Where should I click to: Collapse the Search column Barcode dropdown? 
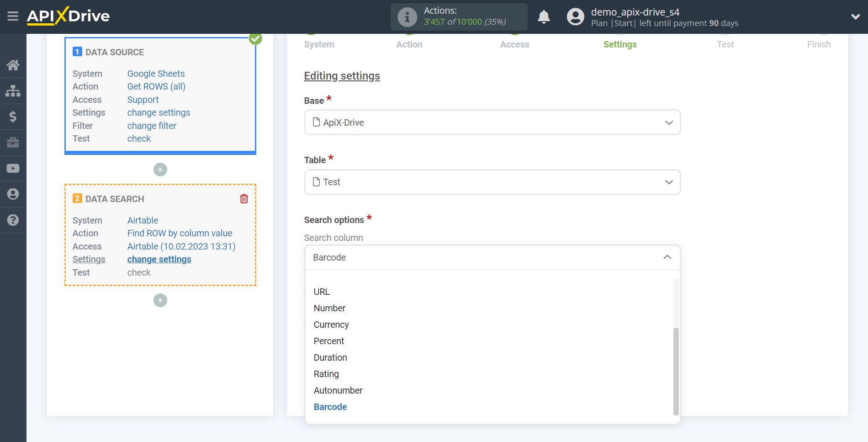click(x=492, y=257)
